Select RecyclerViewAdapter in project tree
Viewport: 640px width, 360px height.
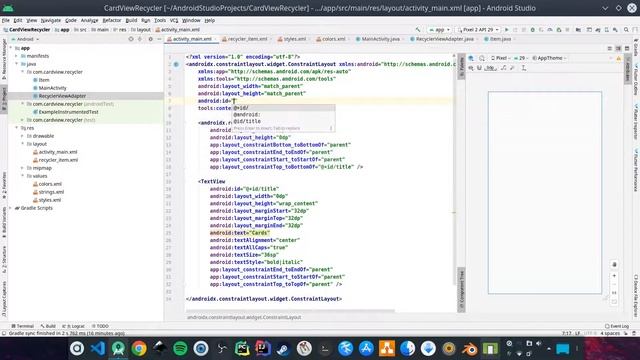(x=62, y=96)
